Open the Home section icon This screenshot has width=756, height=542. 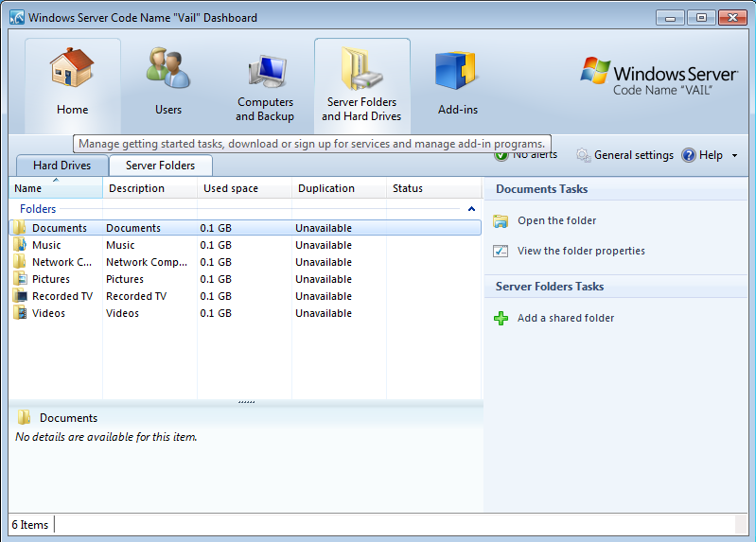pos(72,67)
